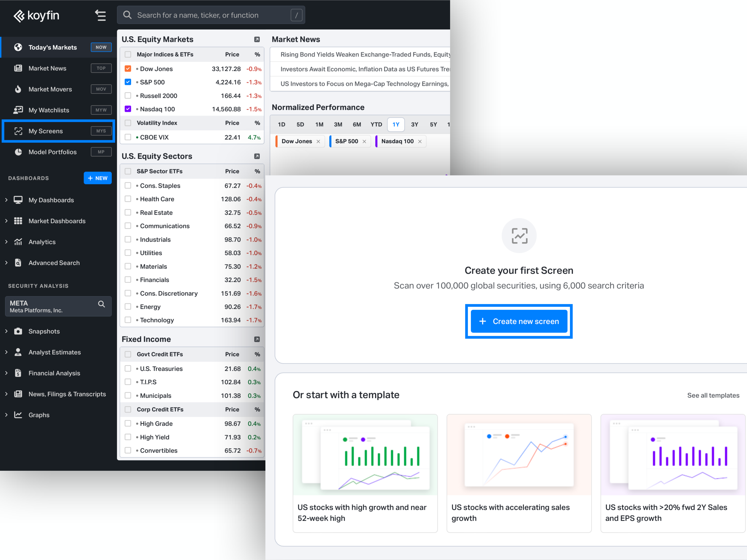The image size is (747, 560).
Task: Check the Technology sector checkbox
Action: click(x=128, y=320)
